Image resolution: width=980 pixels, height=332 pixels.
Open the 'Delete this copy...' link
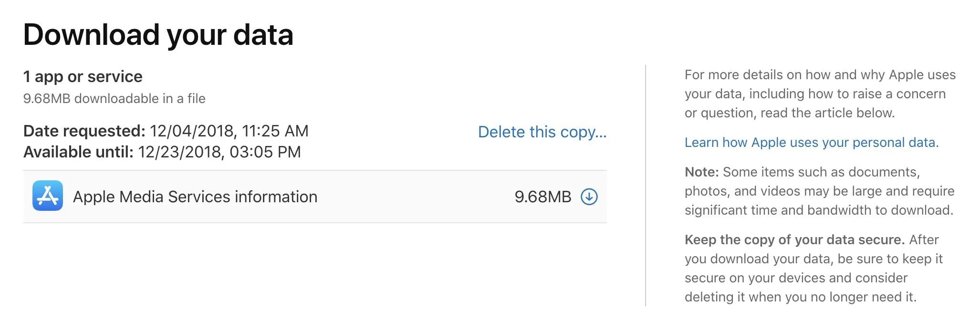542,132
